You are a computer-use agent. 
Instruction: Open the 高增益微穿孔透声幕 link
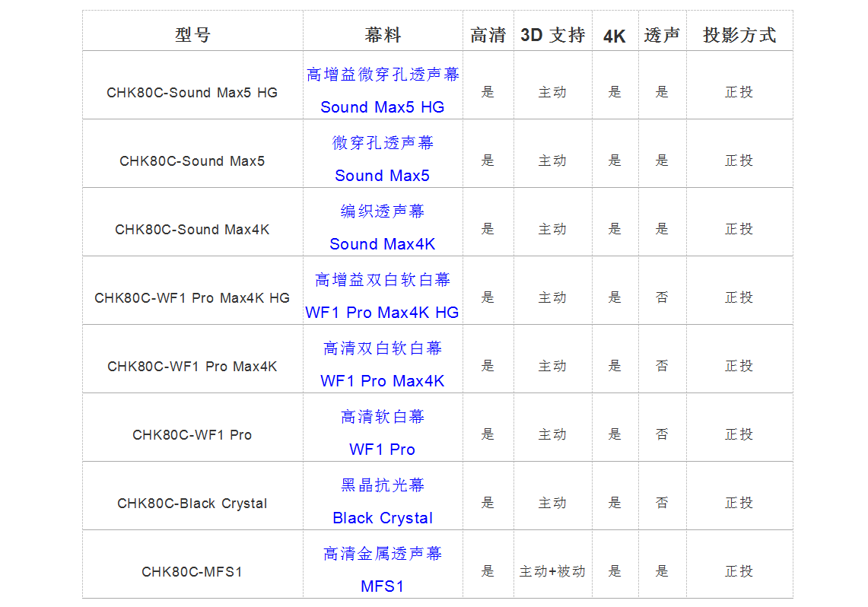pyautogui.click(x=383, y=74)
